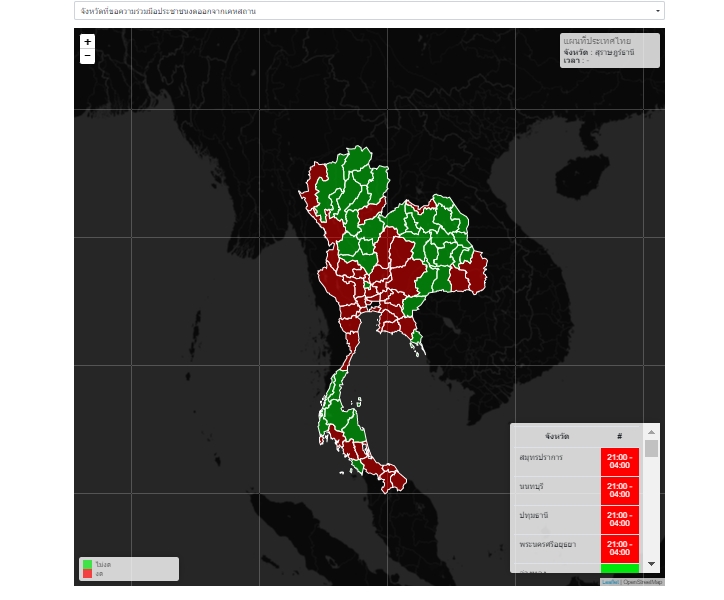Select the ปทุมธานี province row
Viewport: 724px width, 600px height.
(577, 520)
